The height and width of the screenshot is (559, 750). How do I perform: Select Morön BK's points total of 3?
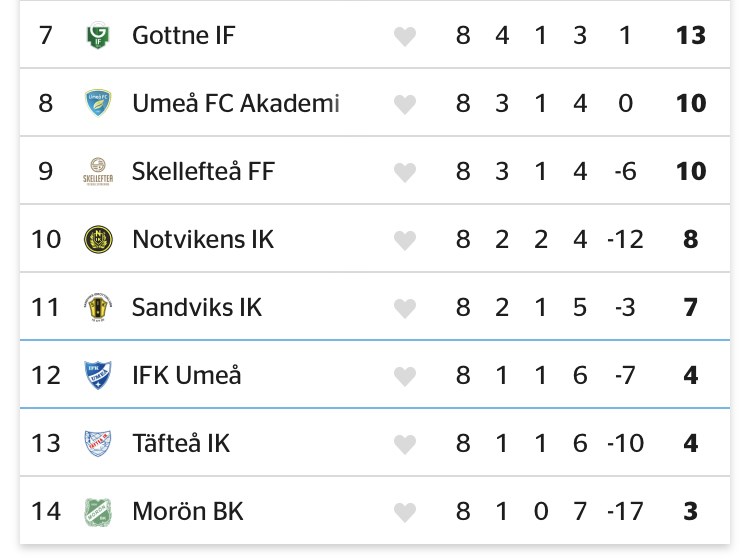coord(690,512)
